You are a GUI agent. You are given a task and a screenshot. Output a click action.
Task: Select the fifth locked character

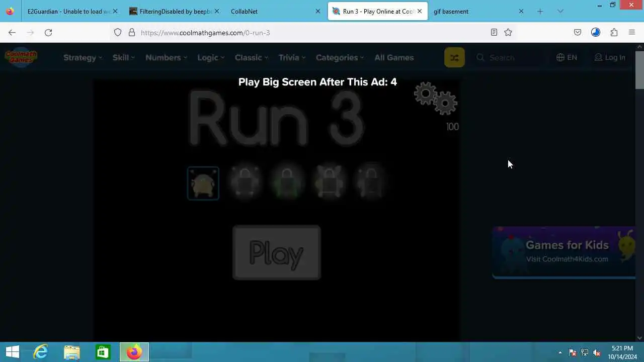tap(371, 183)
